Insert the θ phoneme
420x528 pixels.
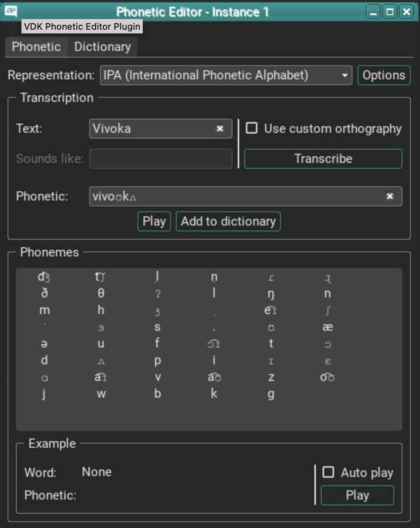[101, 293]
